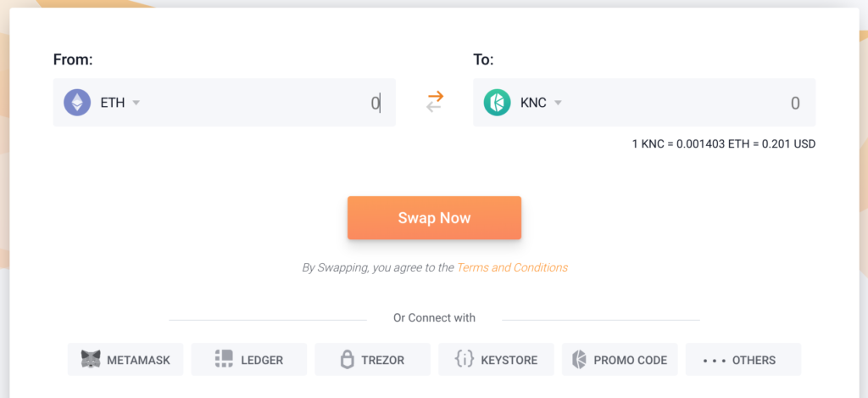Click the Ledger device icon
The height and width of the screenshot is (398, 868).
click(x=224, y=359)
